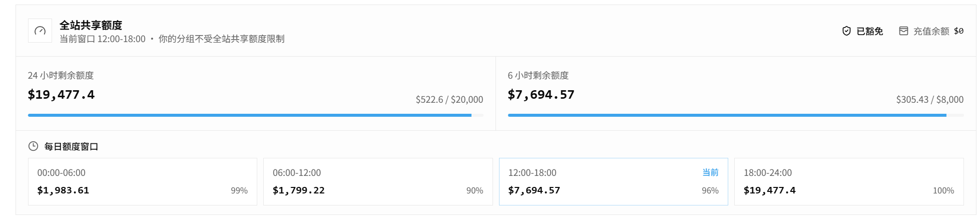Select the 06:00-12:00 quota window card
This screenshot has width=980, height=217.
(x=378, y=181)
